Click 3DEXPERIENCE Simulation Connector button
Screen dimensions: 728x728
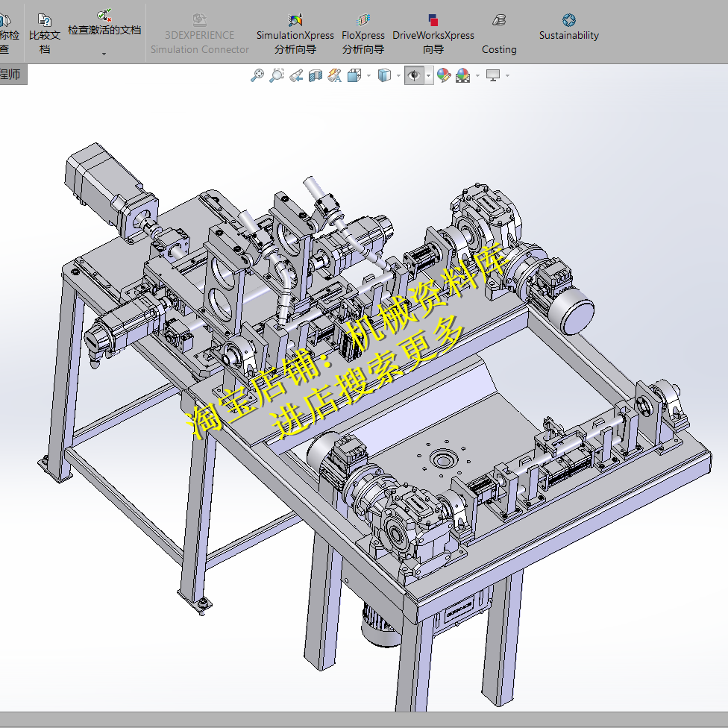[x=200, y=34]
